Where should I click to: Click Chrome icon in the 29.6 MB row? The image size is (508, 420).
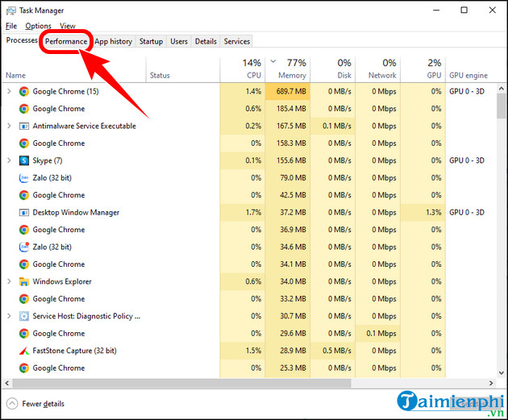pos(23,334)
